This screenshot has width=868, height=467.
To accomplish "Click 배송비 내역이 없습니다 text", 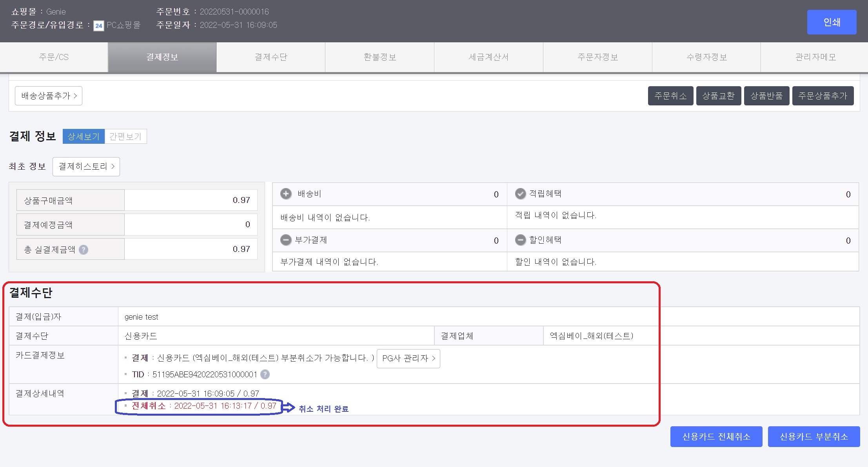I will 325,217.
